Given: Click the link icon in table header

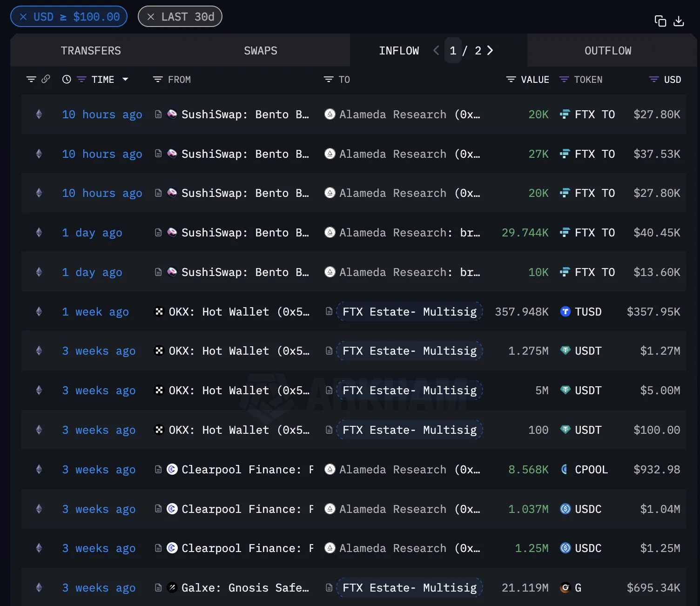Looking at the screenshot, I should pos(46,79).
